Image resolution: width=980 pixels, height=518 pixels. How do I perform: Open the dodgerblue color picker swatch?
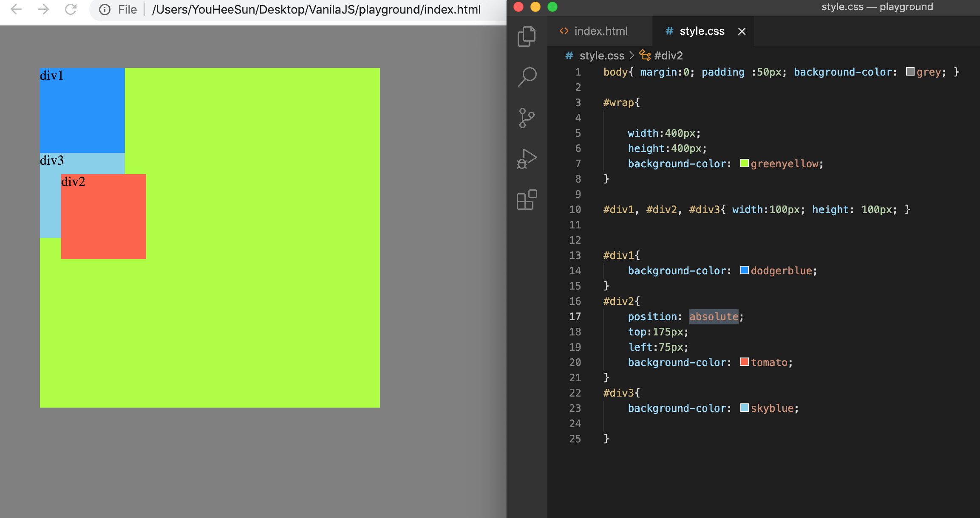click(x=744, y=270)
